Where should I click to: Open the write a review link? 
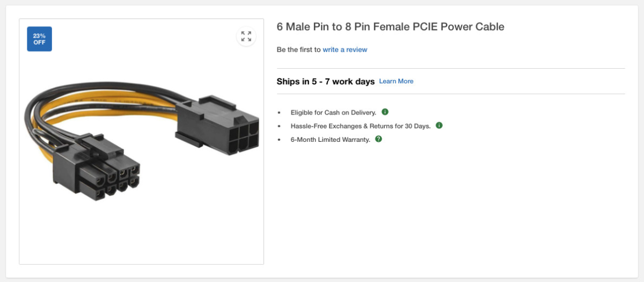(x=345, y=49)
